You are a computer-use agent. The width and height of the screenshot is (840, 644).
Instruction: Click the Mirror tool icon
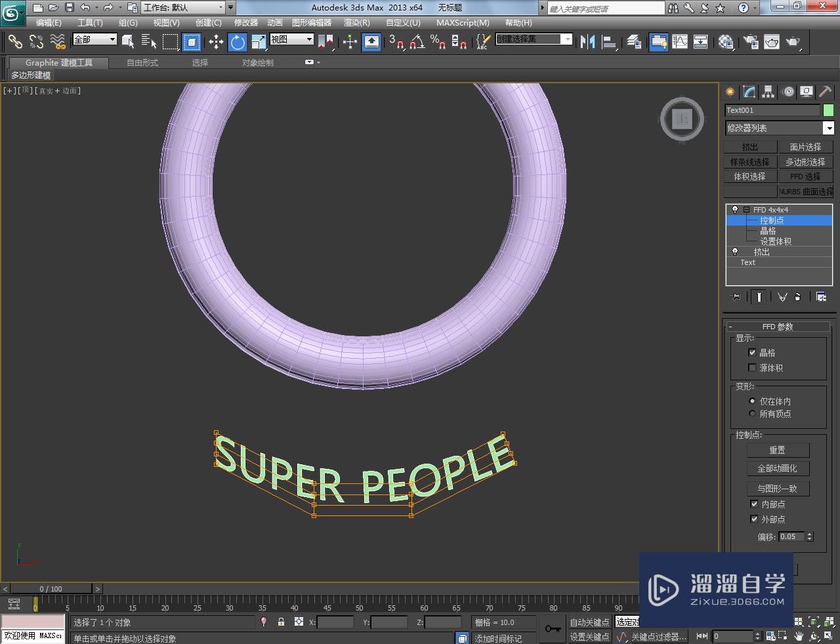click(x=587, y=42)
